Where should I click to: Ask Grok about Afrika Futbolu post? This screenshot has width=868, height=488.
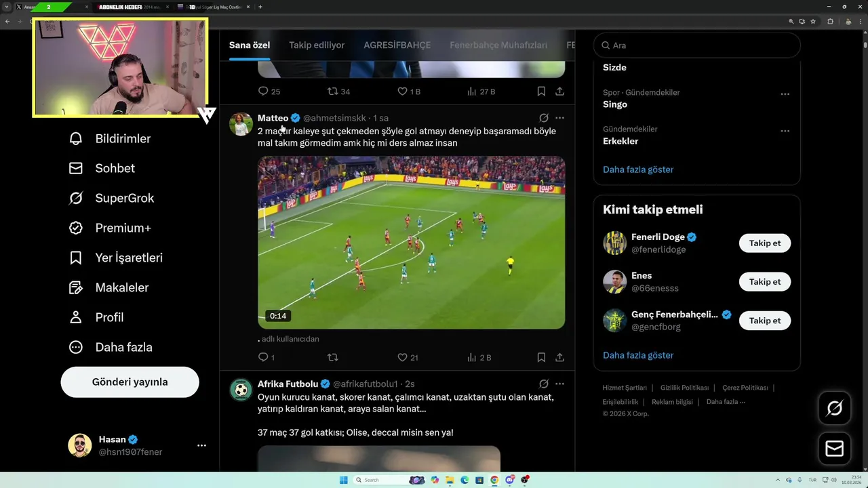pyautogui.click(x=543, y=384)
